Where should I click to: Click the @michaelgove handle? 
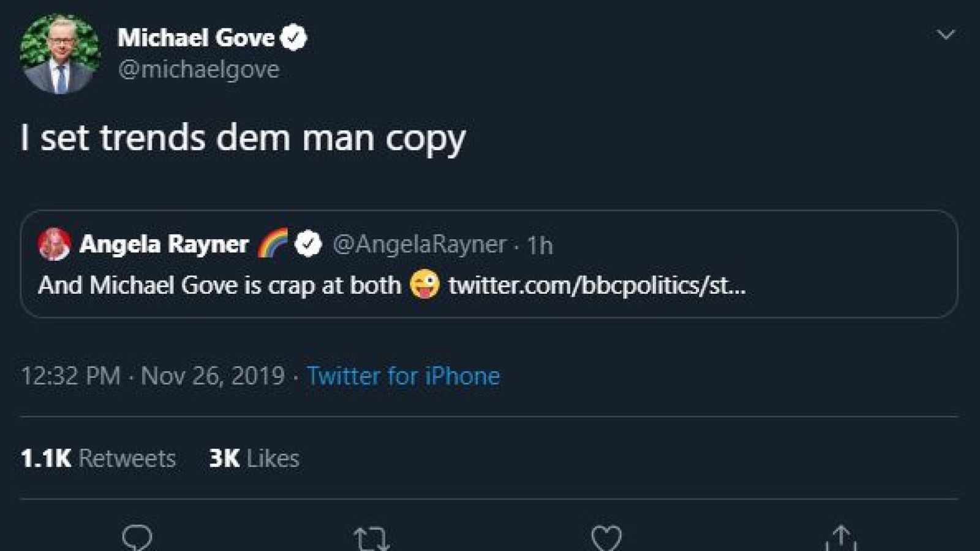pyautogui.click(x=198, y=69)
